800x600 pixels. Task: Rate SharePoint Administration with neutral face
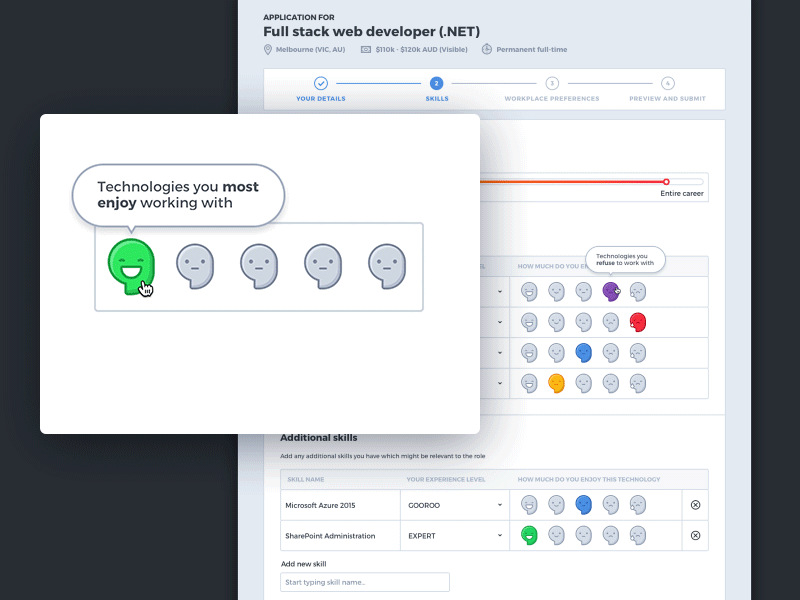[584, 536]
